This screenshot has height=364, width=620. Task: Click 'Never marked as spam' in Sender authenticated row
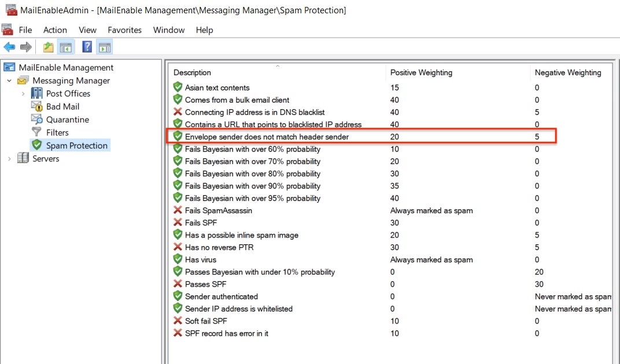pos(573,296)
